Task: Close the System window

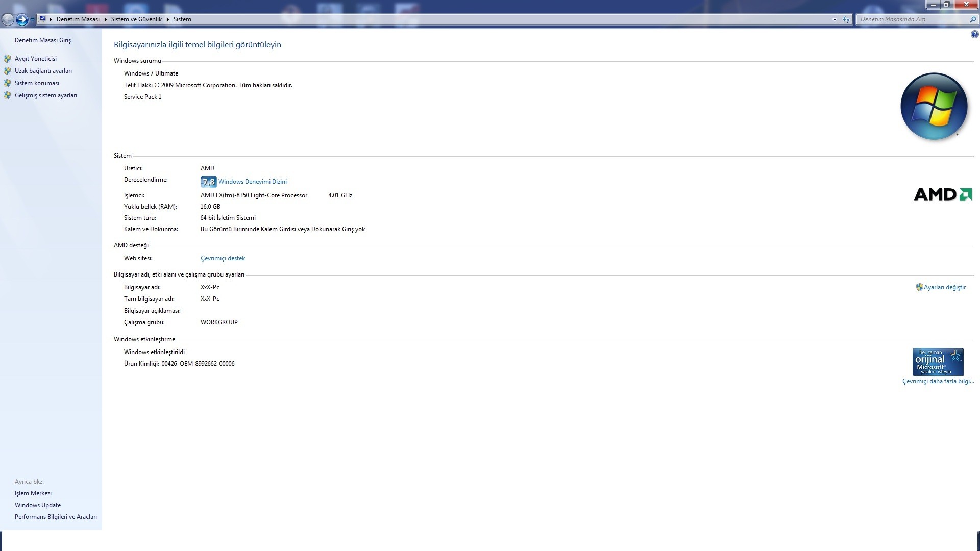Action: [966, 4]
